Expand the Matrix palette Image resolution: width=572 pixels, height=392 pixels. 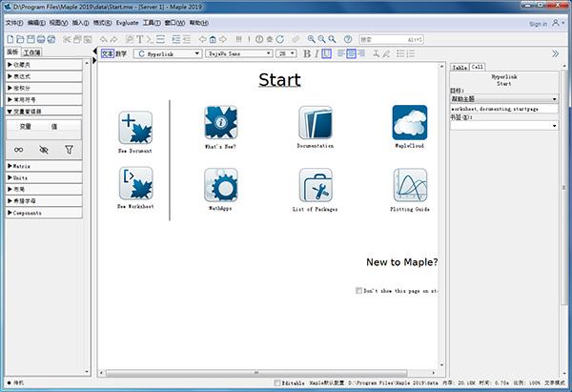pyautogui.click(x=44, y=166)
